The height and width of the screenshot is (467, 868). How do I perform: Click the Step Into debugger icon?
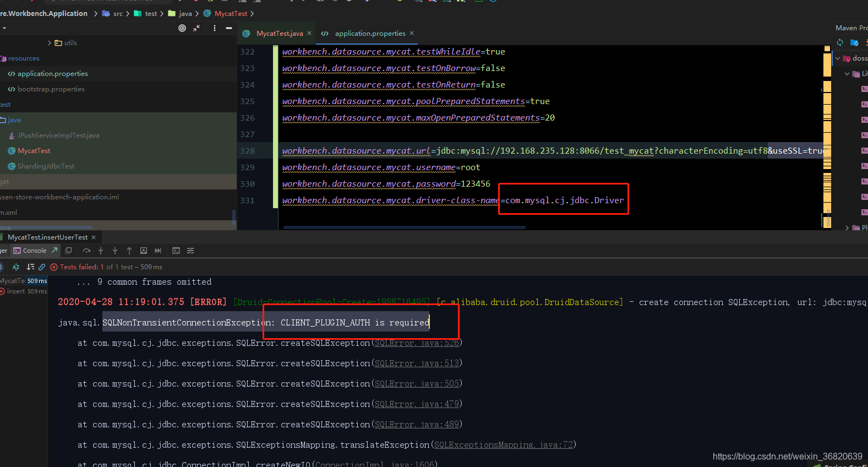pyautogui.click(x=101, y=251)
